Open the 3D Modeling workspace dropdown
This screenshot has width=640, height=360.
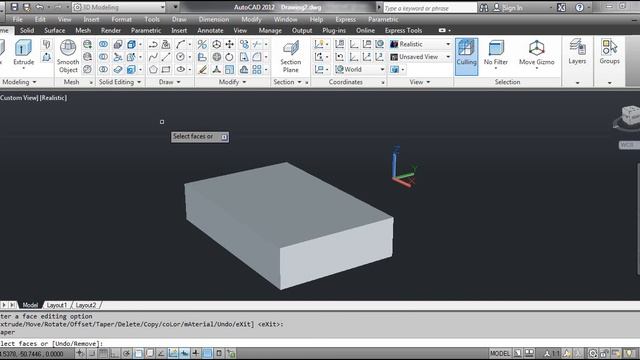coord(119,7)
